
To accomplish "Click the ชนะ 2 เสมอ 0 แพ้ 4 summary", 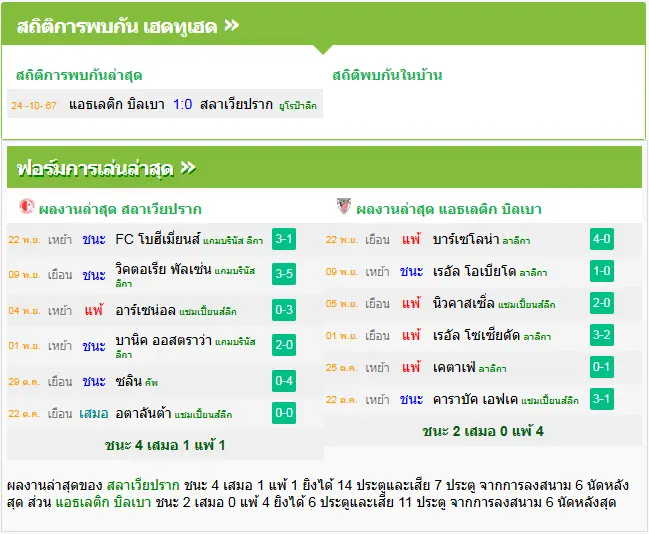I will point(483,431).
